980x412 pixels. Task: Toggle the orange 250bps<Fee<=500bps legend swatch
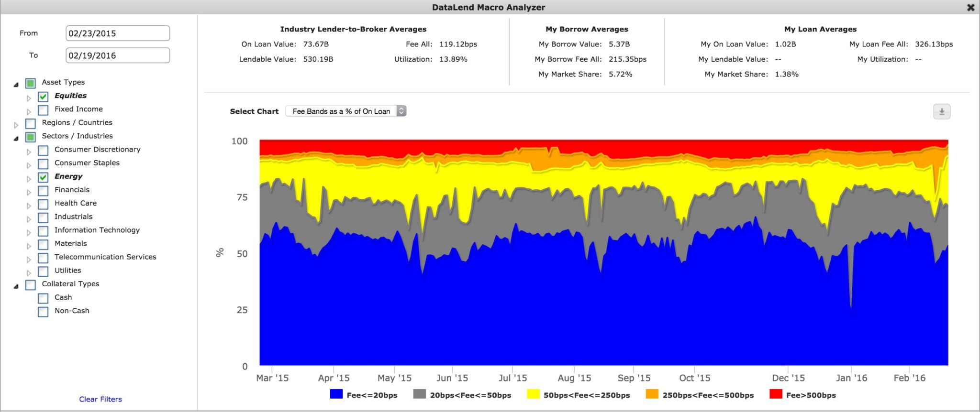pyautogui.click(x=652, y=394)
